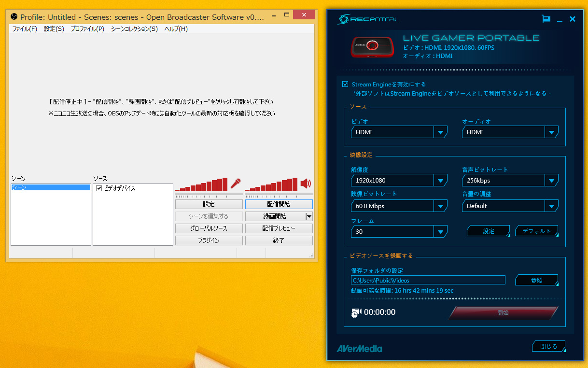
Task: Click the LIVE GAMER PORTABLE title text
Action: click(x=471, y=38)
